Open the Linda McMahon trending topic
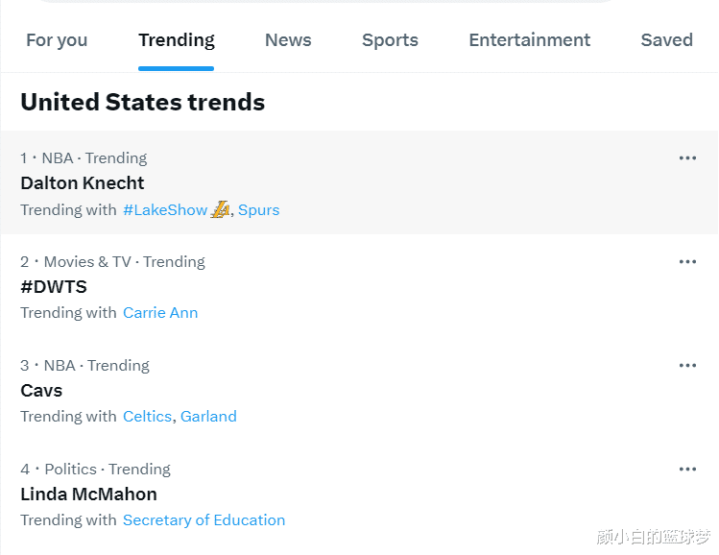This screenshot has height=555, width=719. point(89,494)
